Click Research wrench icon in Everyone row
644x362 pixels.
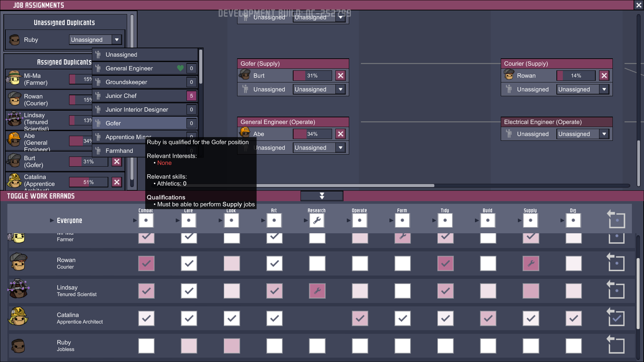pyautogui.click(x=317, y=221)
